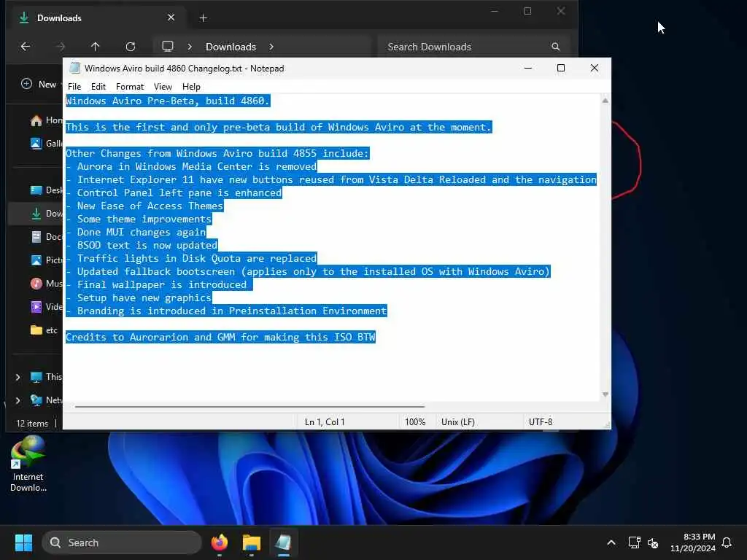Open Windows Start menu
Viewport: 747px width, 560px height.
pyautogui.click(x=23, y=542)
